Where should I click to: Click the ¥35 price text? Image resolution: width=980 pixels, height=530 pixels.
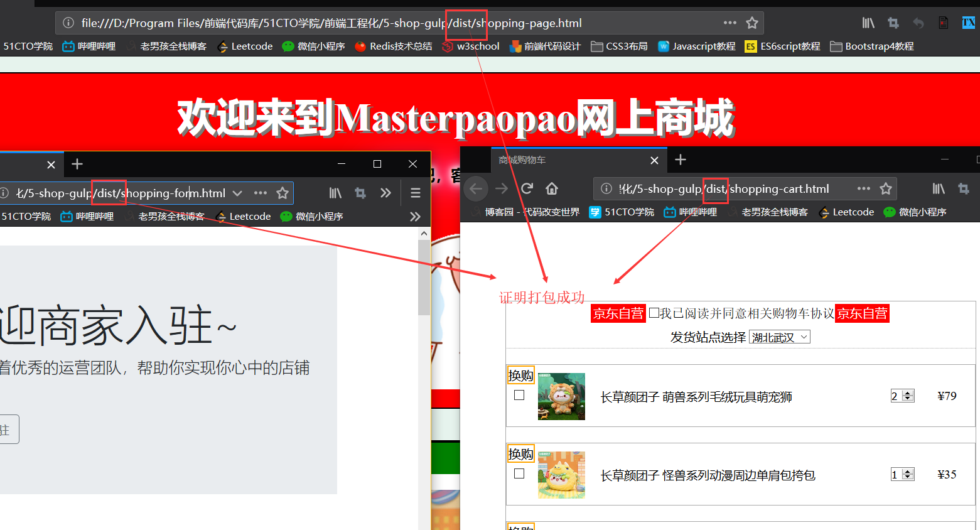(947, 474)
